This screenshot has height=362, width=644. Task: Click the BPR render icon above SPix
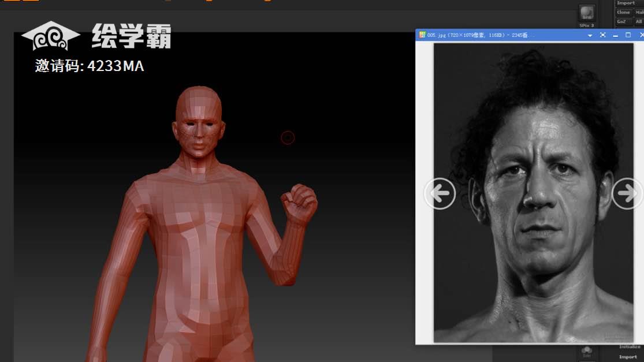coord(586,13)
